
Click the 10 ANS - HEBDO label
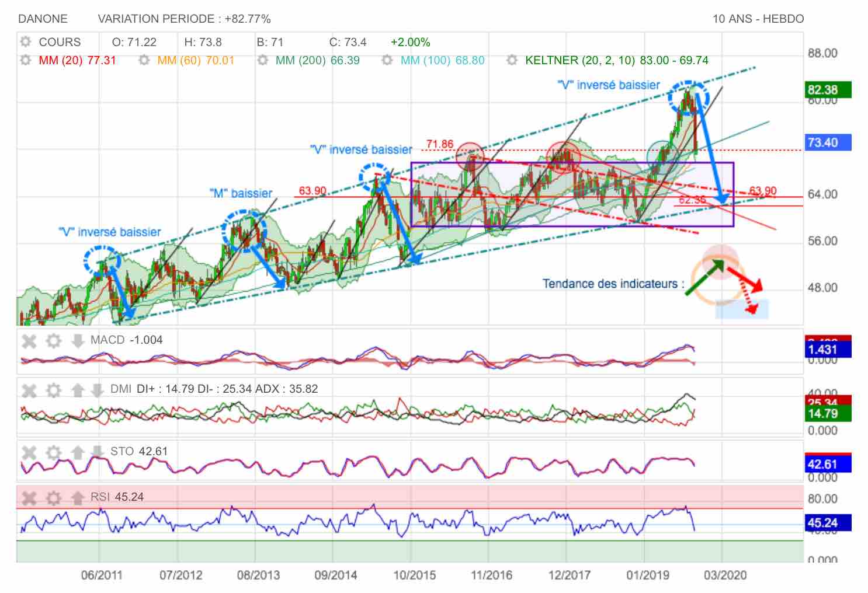pos(758,19)
